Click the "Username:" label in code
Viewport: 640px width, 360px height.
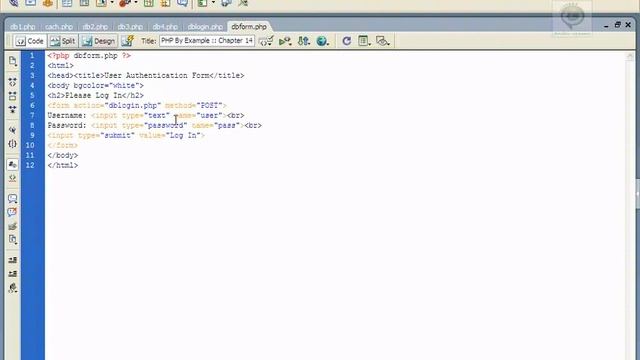click(67, 116)
